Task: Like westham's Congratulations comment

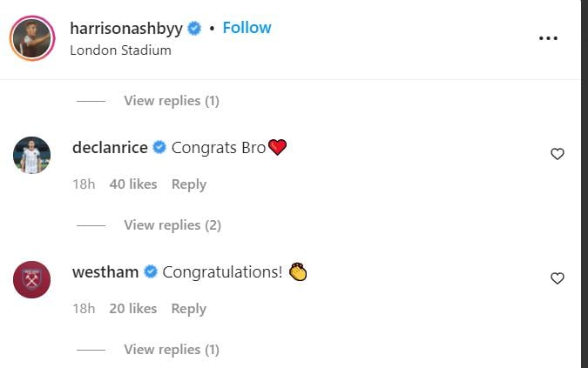Action: (x=558, y=278)
